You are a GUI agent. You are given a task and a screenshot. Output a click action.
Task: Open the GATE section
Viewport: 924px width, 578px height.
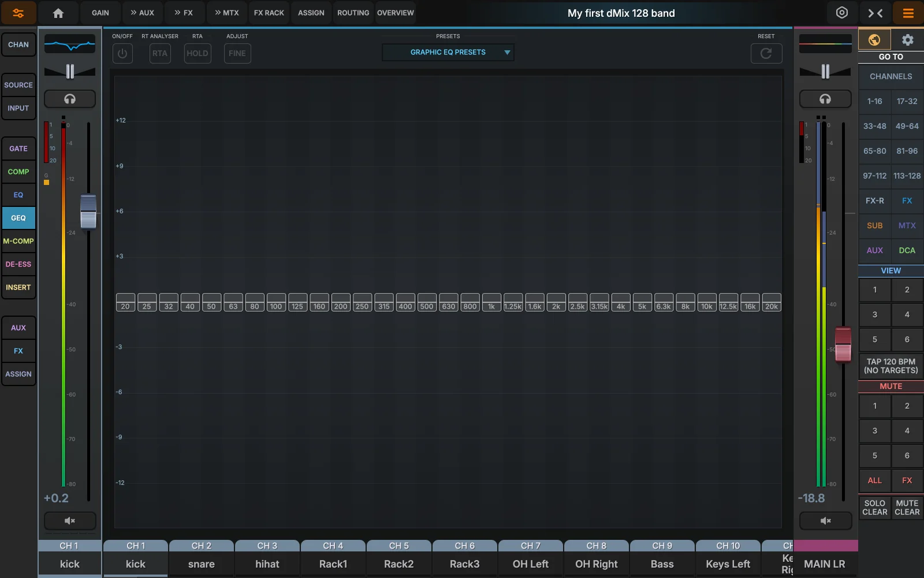pyautogui.click(x=18, y=149)
